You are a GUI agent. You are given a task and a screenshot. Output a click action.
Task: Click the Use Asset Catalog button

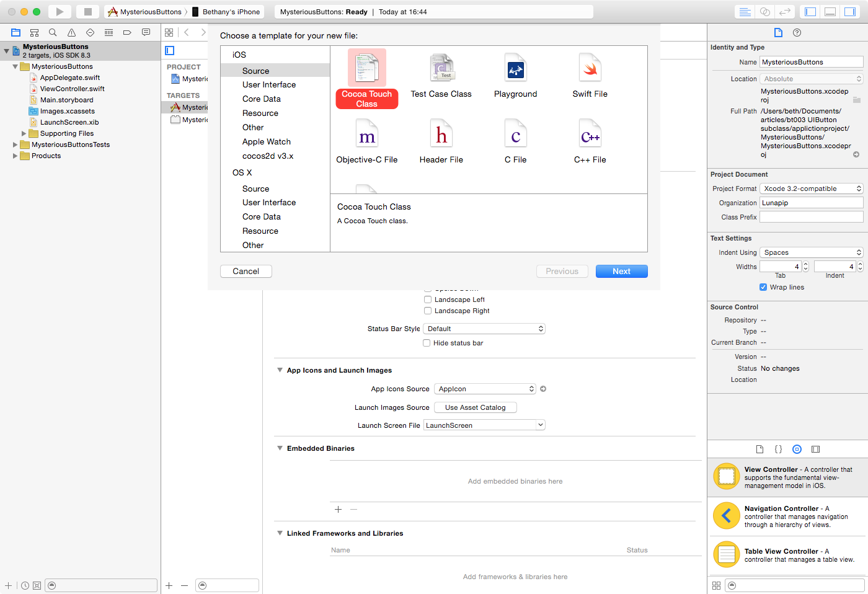click(476, 407)
